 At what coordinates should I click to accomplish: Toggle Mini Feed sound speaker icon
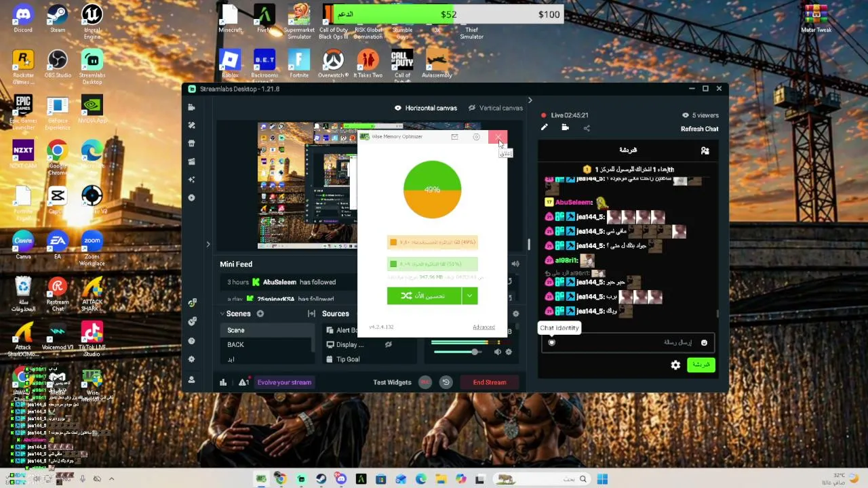515,264
